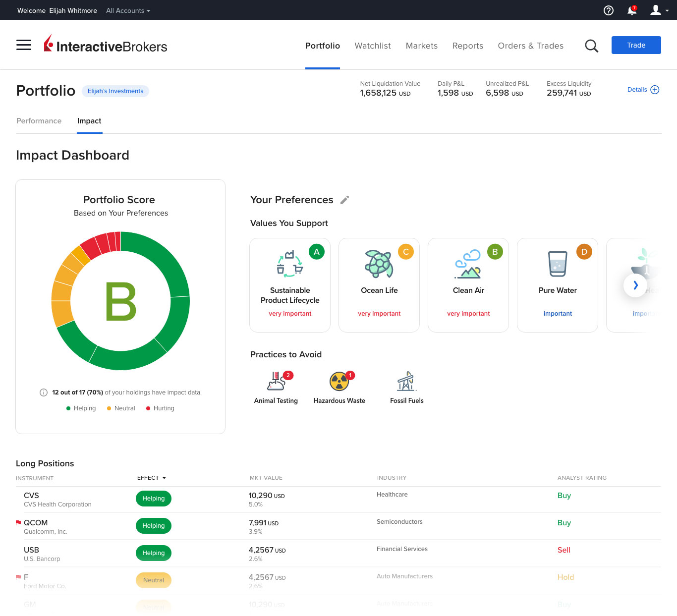
Task: Click the Interactive Brokers logo
Action: coord(106,45)
